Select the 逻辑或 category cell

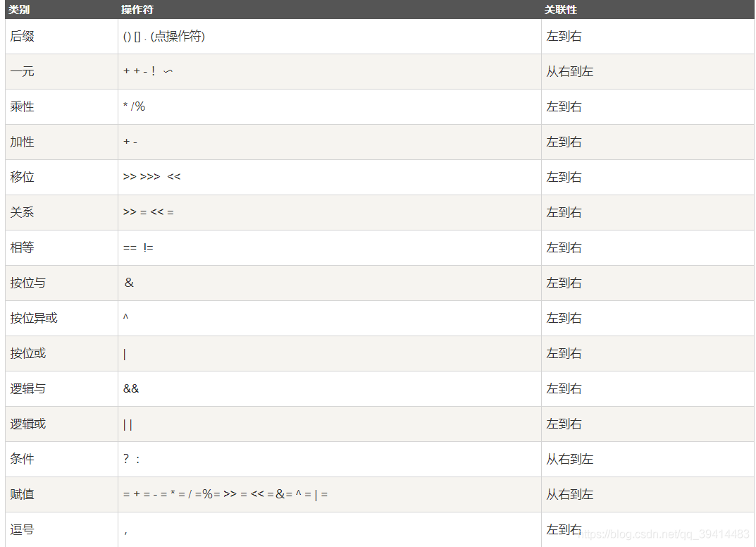(62, 424)
